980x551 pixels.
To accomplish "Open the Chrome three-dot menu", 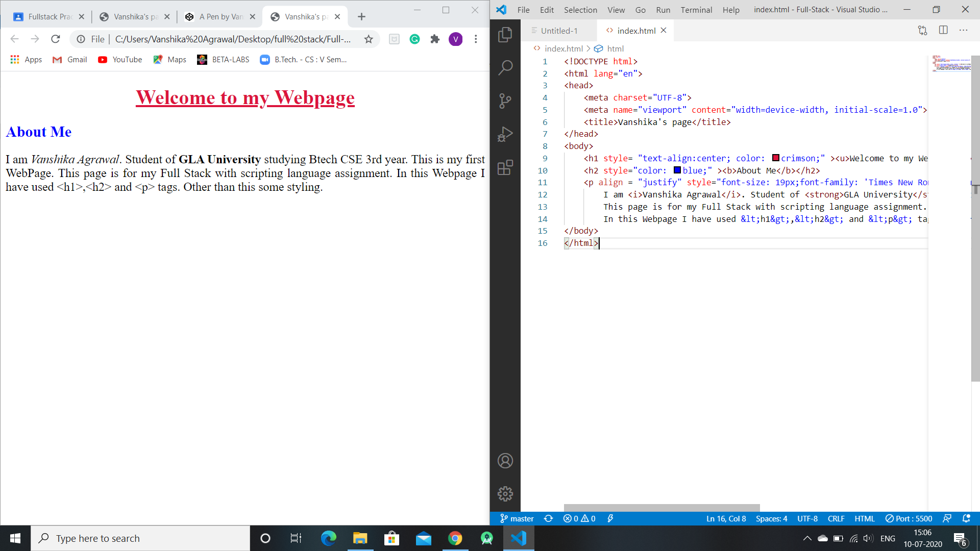I will pyautogui.click(x=476, y=39).
